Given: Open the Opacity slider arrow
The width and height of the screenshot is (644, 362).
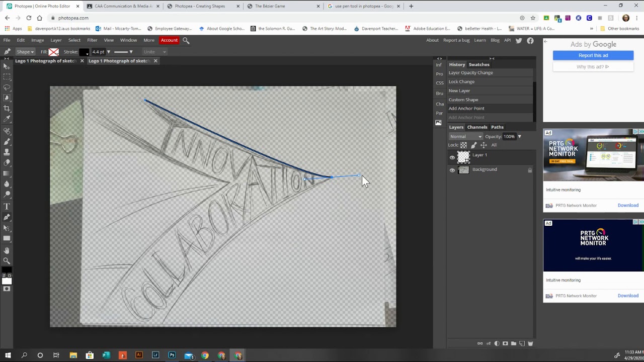Looking at the screenshot, I should [x=519, y=137].
